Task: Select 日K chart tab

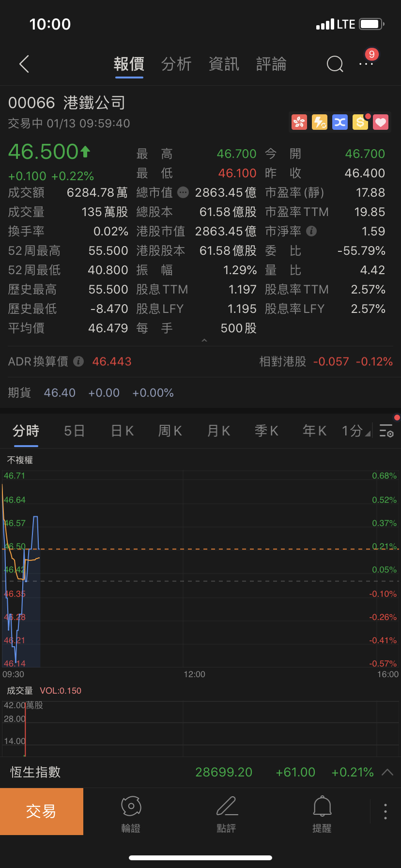Action: [x=122, y=430]
